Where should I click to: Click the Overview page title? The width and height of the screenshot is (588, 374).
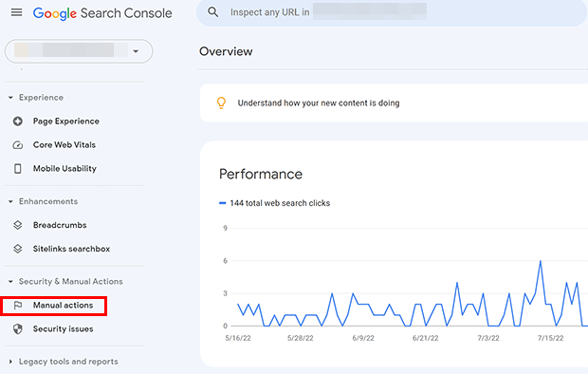point(226,51)
